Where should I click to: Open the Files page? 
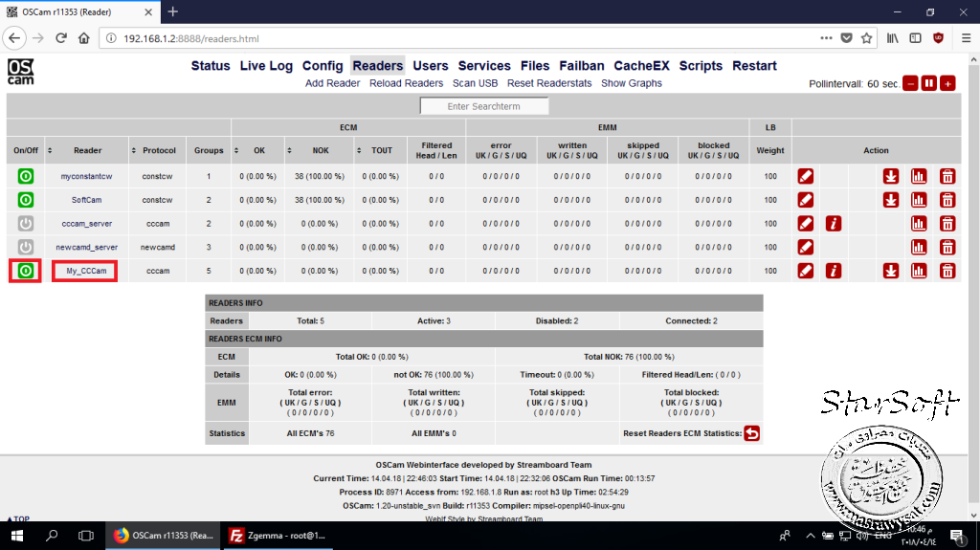(535, 66)
